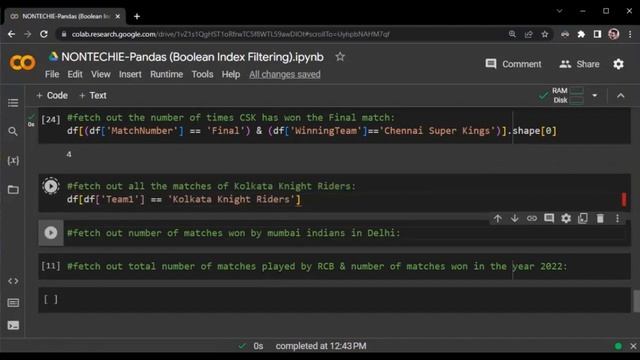Screen dimensions: 640x360
Task: Open Colab settings gear icon
Action: click(618, 64)
